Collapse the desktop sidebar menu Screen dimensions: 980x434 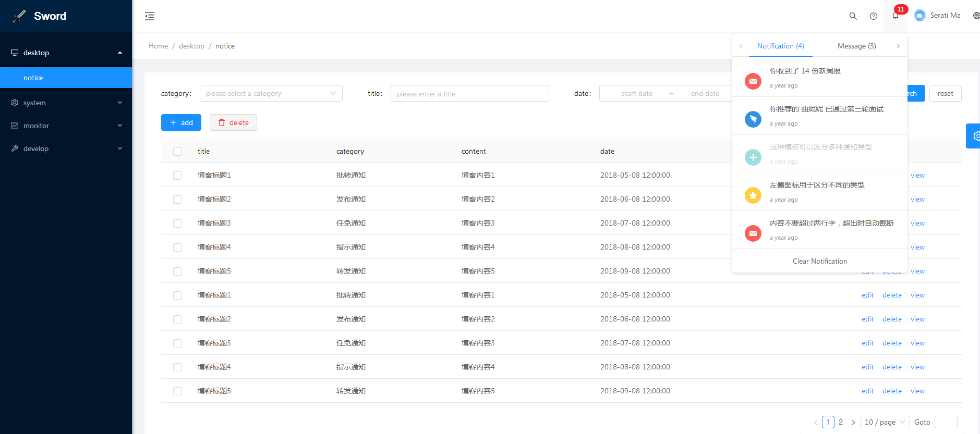[x=66, y=53]
